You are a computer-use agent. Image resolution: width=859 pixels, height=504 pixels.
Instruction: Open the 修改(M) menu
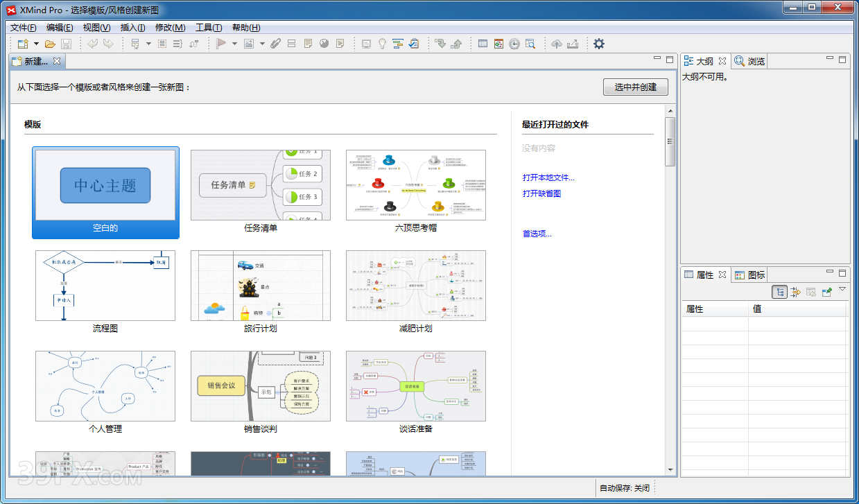170,28
